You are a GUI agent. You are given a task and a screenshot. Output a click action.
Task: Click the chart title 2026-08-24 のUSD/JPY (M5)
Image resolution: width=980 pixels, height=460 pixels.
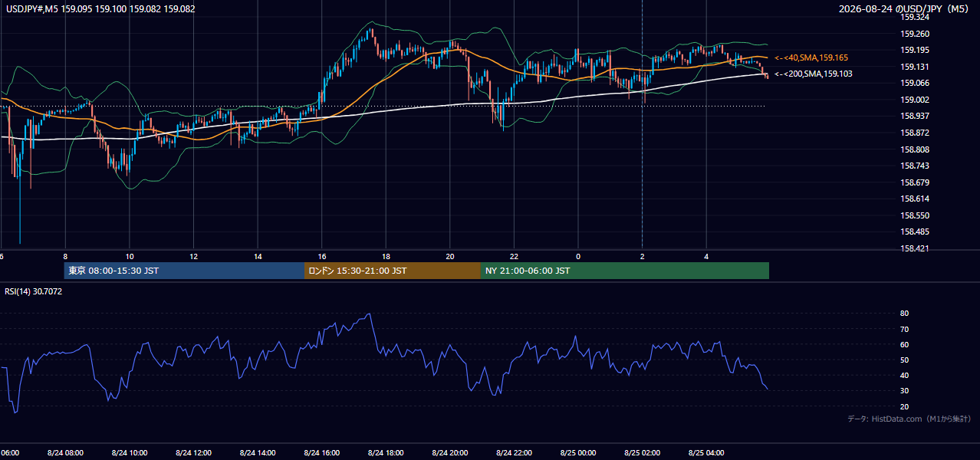pos(906,9)
